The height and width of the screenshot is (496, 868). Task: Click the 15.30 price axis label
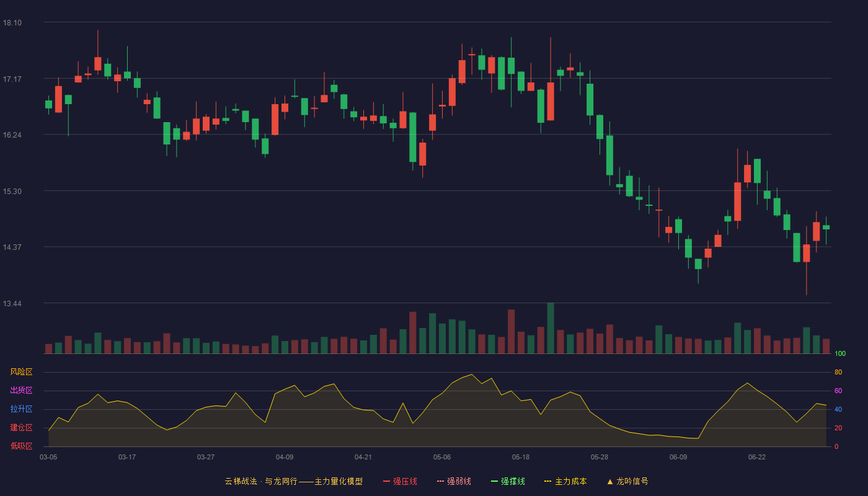[x=12, y=192]
